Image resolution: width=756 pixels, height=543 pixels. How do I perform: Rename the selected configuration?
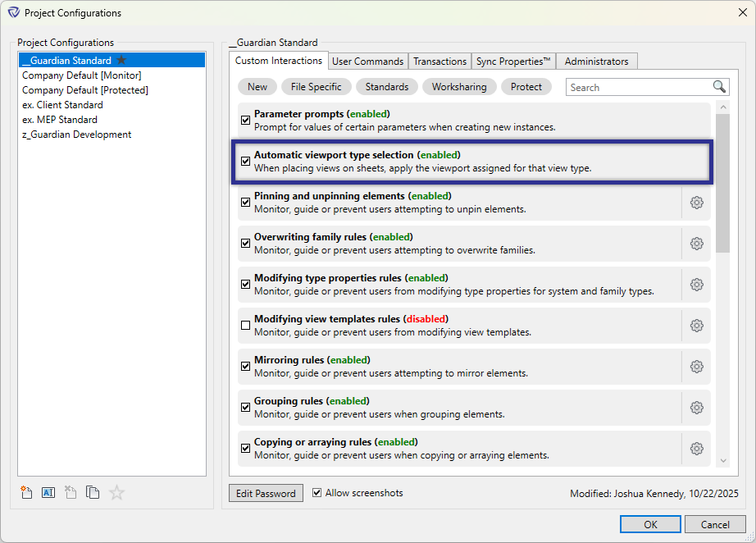coord(48,492)
